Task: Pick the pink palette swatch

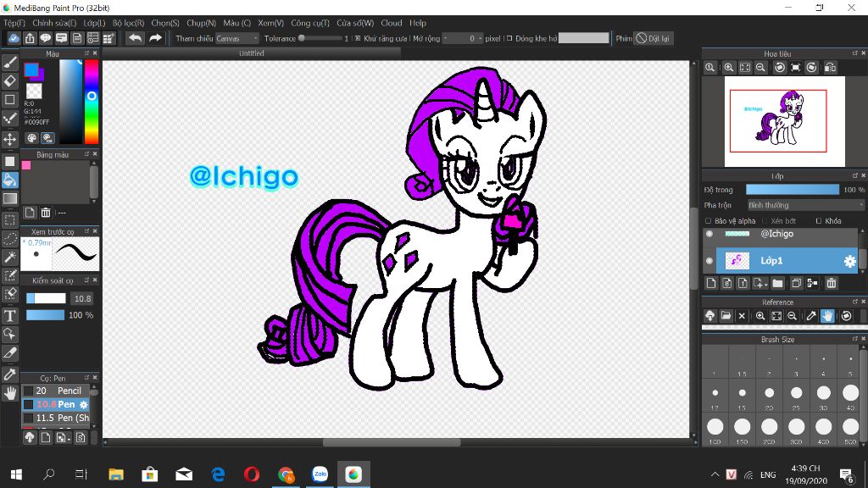Action: click(26, 165)
